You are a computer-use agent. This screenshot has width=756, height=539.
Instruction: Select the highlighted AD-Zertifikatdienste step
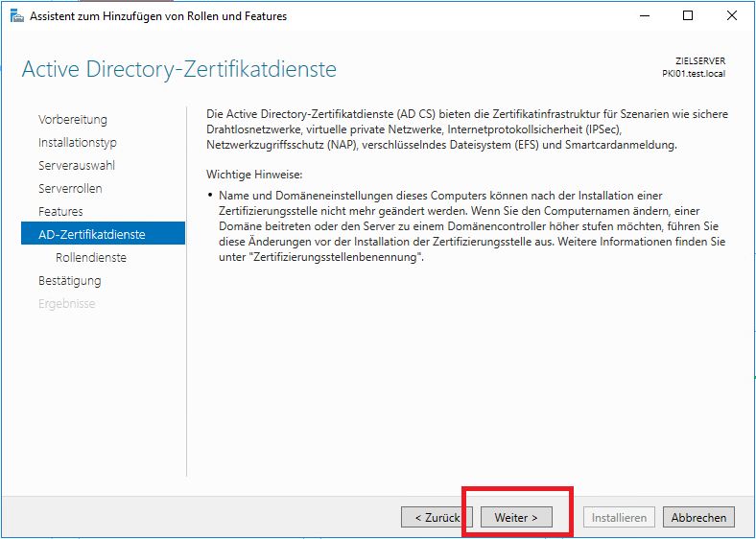pos(92,235)
